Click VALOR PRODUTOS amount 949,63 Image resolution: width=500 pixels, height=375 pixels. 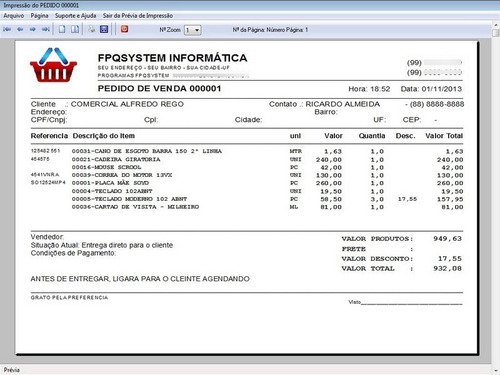(447, 239)
